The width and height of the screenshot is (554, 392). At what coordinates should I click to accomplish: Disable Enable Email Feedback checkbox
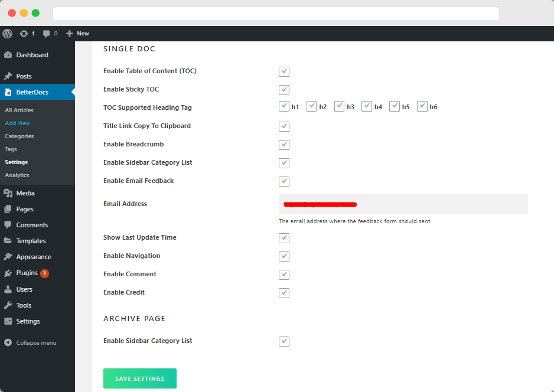pyautogui.click(x=284, y=181)
